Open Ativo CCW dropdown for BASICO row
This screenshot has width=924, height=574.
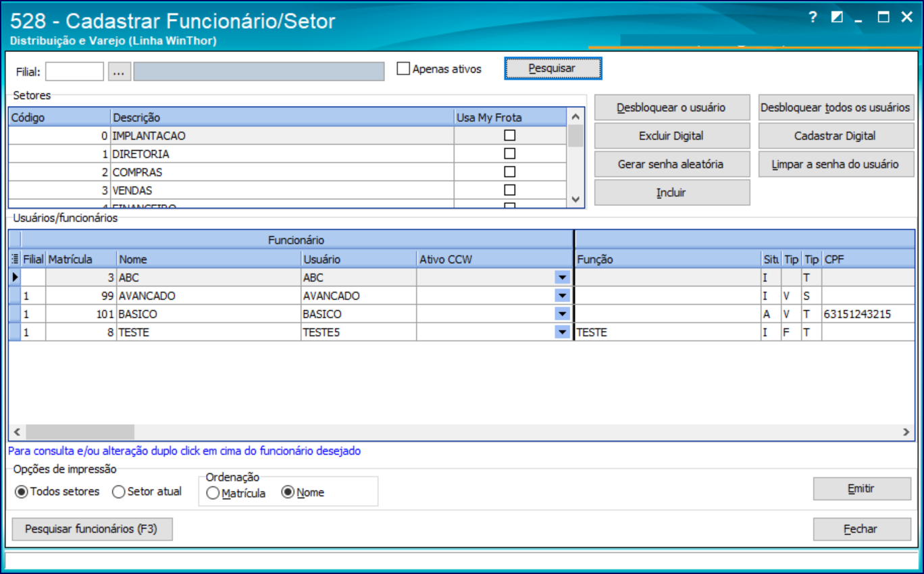pos(561,313)
